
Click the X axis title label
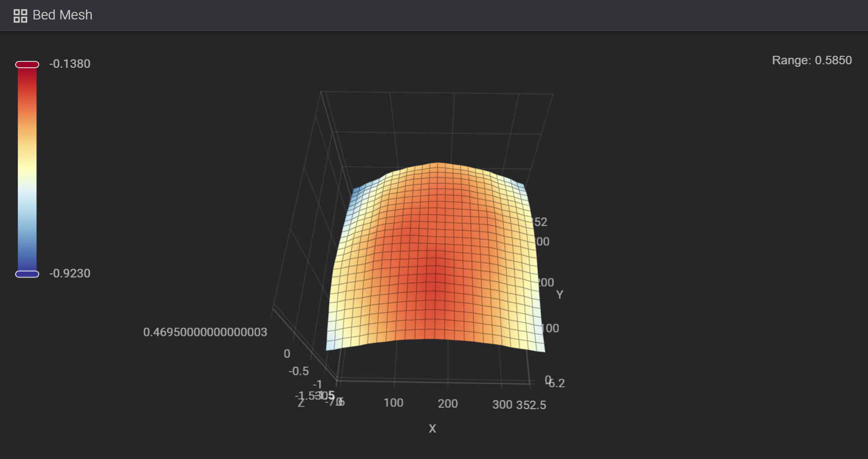(x=432, y=429)
